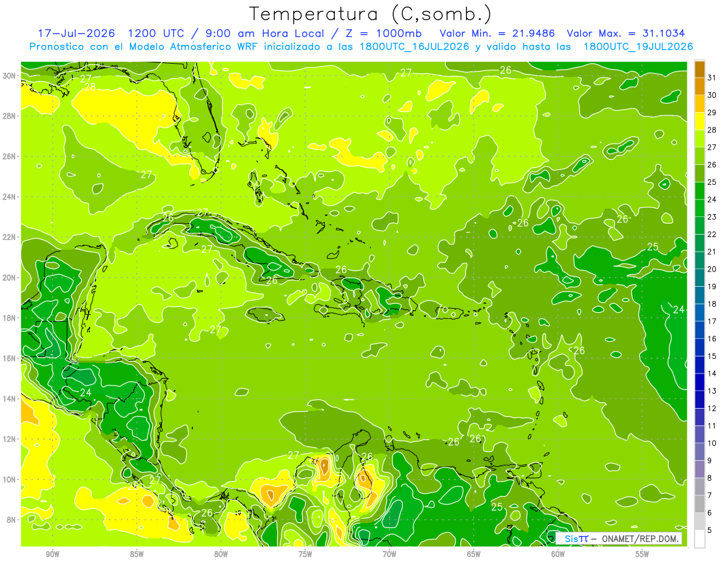Select the date '17-Jul-2026' in the header

[x=78, y=33]
